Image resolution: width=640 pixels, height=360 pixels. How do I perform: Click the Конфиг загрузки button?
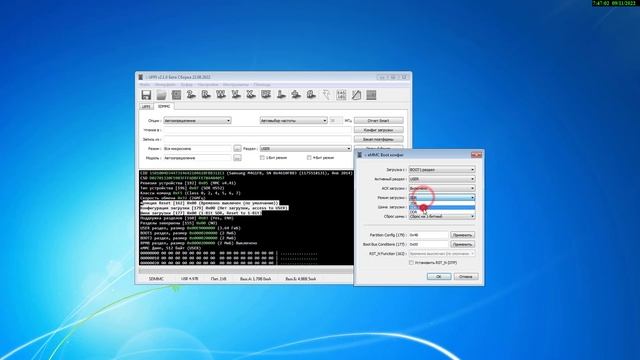378,130
